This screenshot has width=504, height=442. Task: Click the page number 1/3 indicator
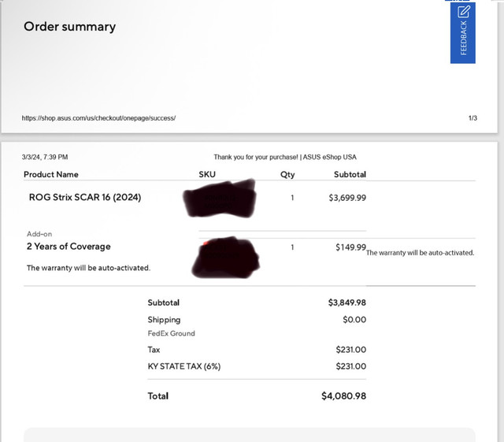pos(472,118)
